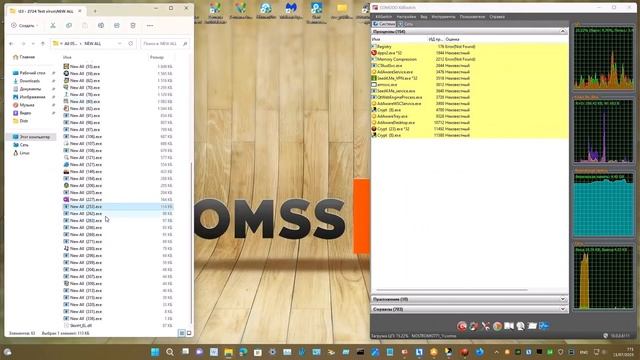Refresh the NEW ALL folder view

click(131, 43)
